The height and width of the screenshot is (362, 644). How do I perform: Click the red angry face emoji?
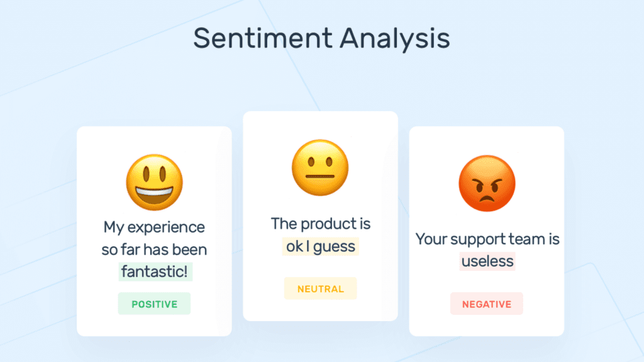(487, 184)
